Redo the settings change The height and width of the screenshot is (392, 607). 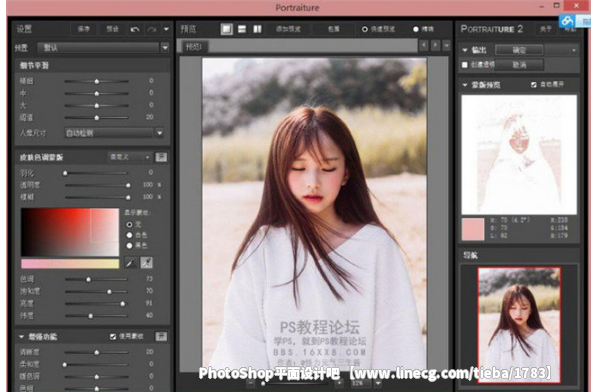pos(152,29)
